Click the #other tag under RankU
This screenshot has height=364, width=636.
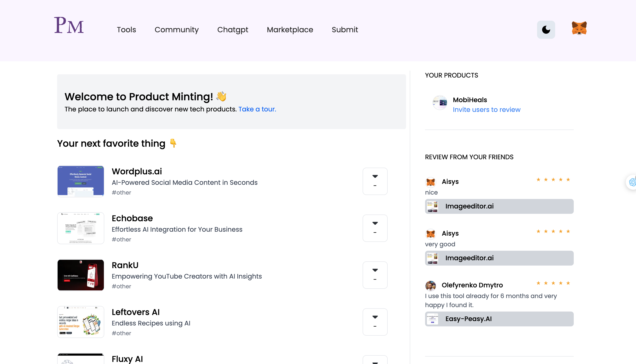point(121,286)
